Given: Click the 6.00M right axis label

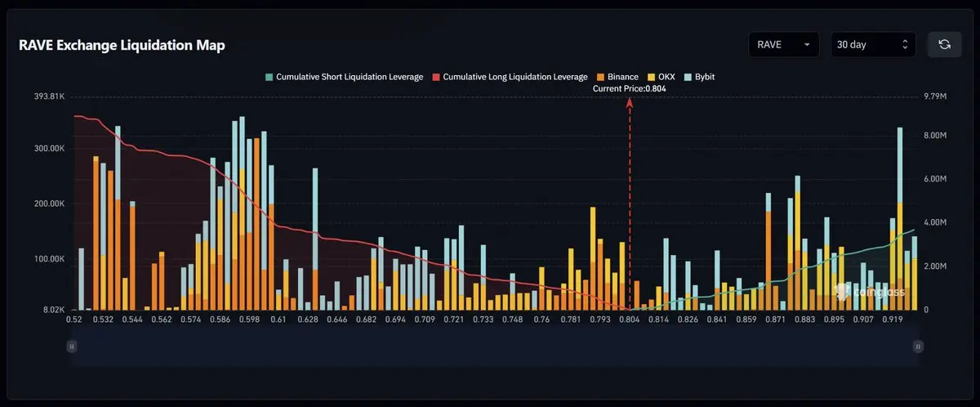Looking at the screenshot, I should (933, 179).
